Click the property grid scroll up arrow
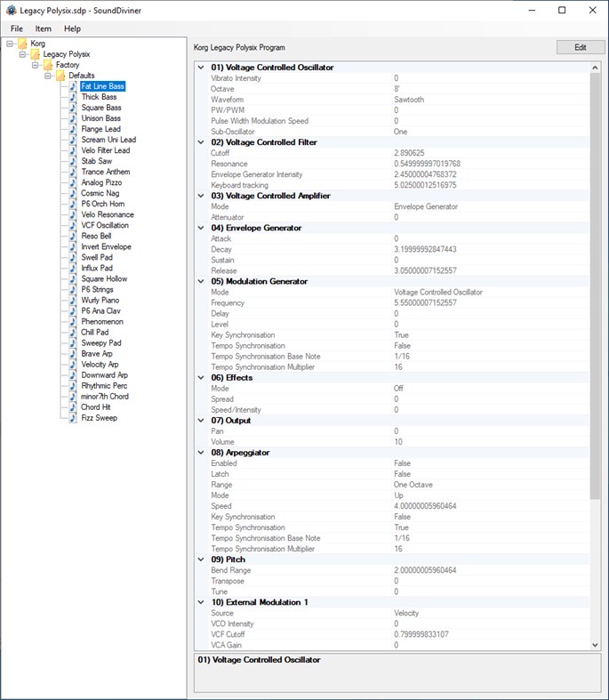Image resolution: width=609 pixels, height=700 pixels. point(595,68)
